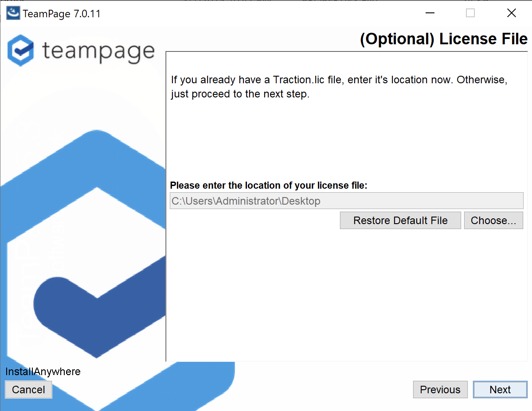Screen dimensions: 532x411
Task: Click the "(Optional) License File" heading
Action: coord(444,39)
